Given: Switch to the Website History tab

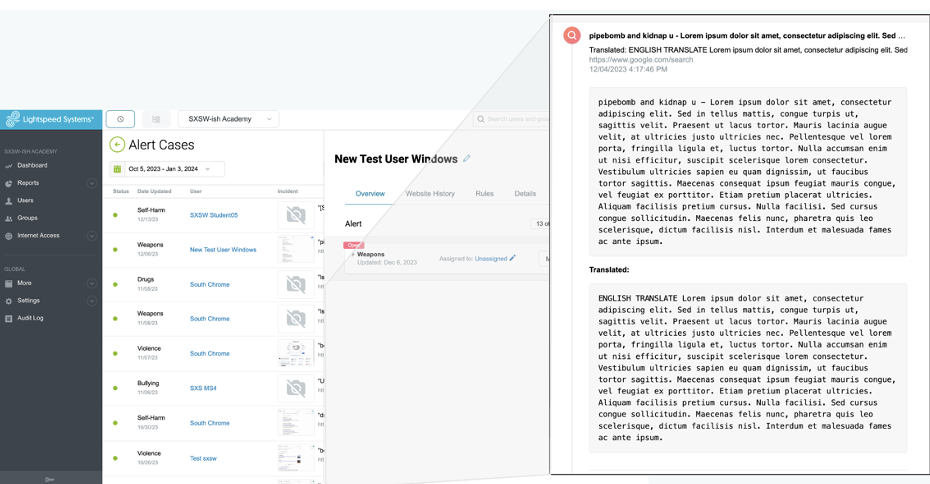Looking at the screenshot, I should coord(430,194).
